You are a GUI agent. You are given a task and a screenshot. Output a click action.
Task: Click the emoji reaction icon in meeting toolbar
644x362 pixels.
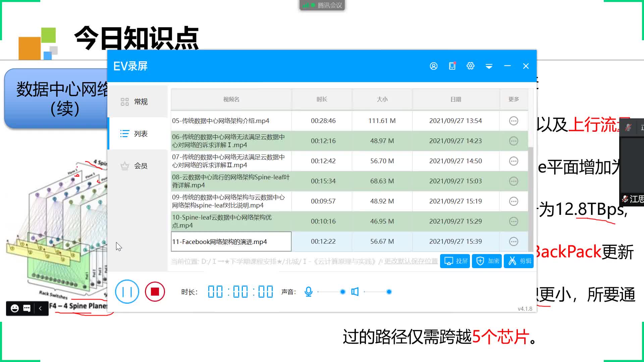(14, 308)
